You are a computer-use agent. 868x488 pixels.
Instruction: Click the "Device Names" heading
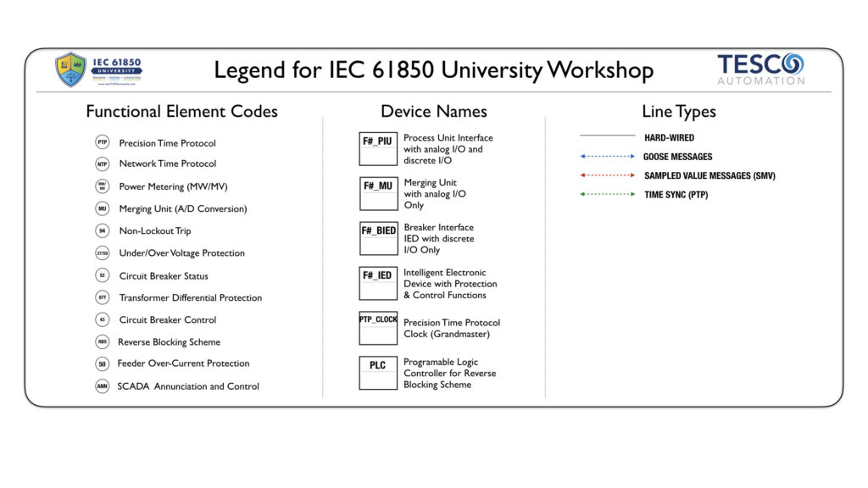pos(434,111)
